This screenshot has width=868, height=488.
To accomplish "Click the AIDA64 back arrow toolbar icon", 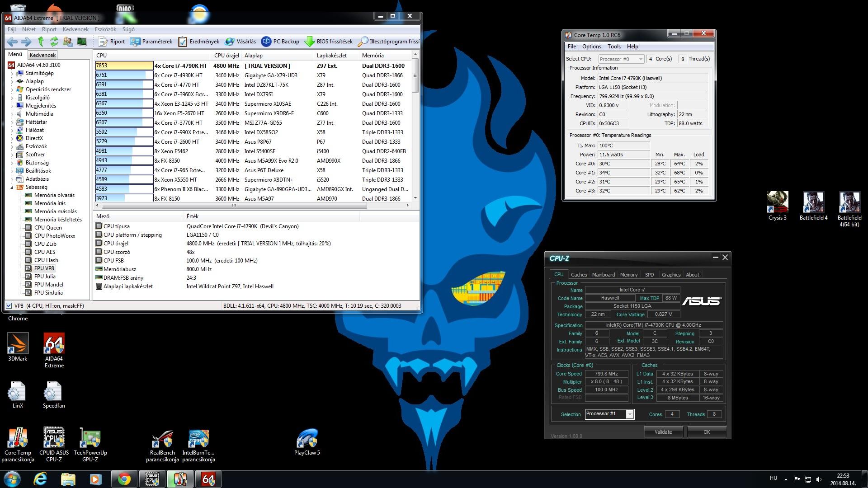I will coord(12,42).
